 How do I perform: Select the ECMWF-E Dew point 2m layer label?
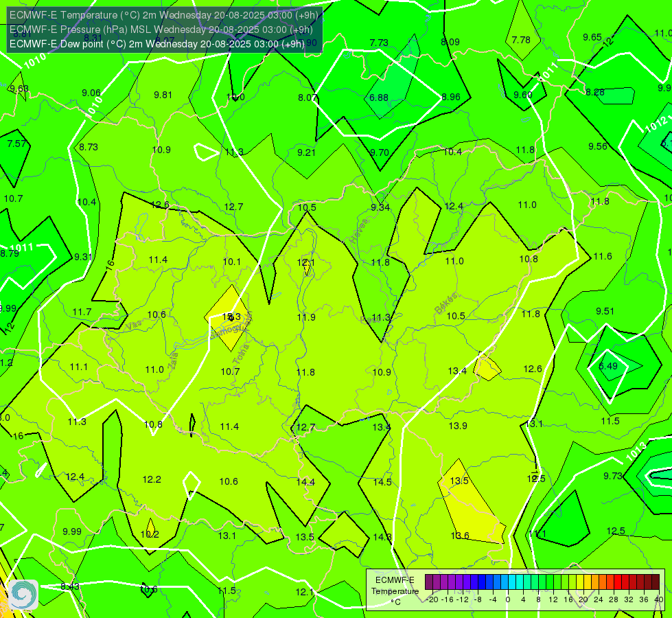(x=157, y=44)
